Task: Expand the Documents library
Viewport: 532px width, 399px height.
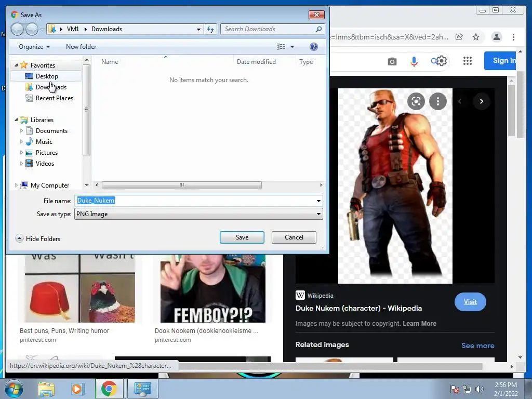Action: [21, 130]
